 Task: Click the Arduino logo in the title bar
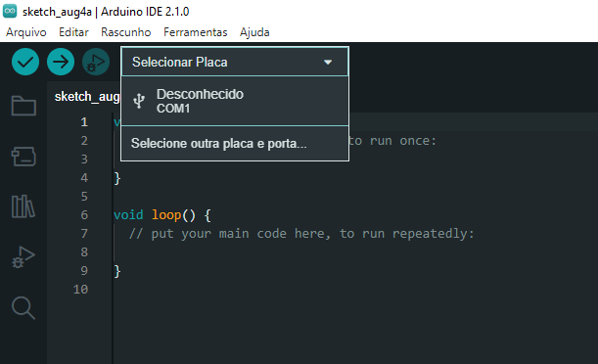pyautogui.click(x=10, y=11)
